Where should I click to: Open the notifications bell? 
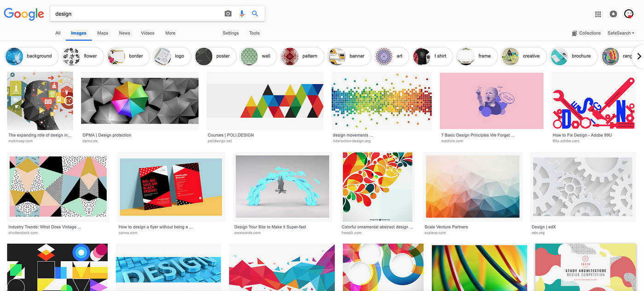(613, 14)
